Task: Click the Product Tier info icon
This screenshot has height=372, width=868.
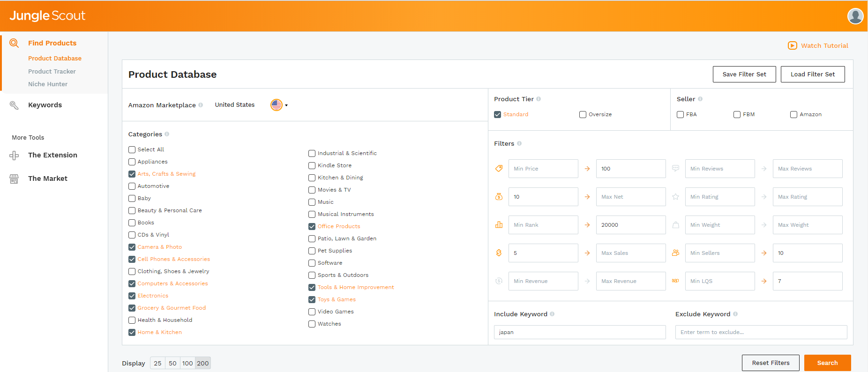Action: [539, 99]
